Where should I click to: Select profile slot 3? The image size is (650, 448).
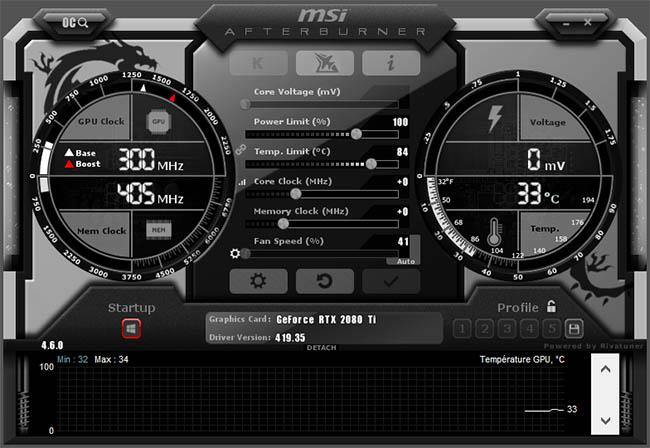[x=507, y=328]
